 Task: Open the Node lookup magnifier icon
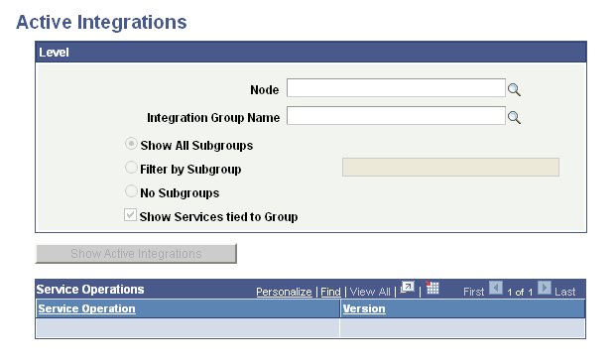pos(514,90)
